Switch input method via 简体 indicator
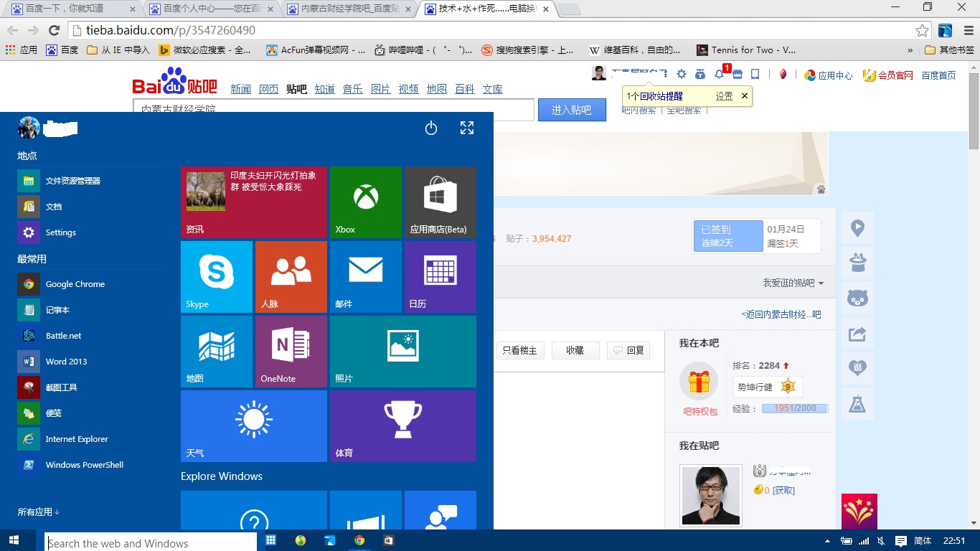Image resolution: width=980 pixels, height=551 pixels. [923, 541]
